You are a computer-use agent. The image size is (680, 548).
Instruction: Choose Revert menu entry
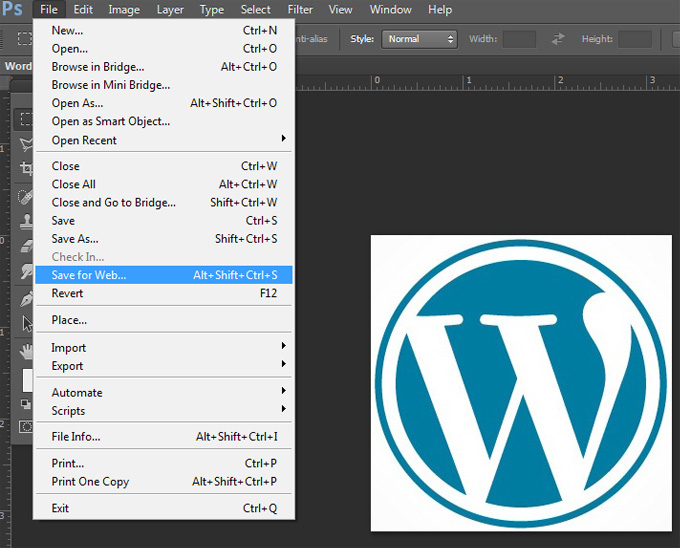coord(164,293)
